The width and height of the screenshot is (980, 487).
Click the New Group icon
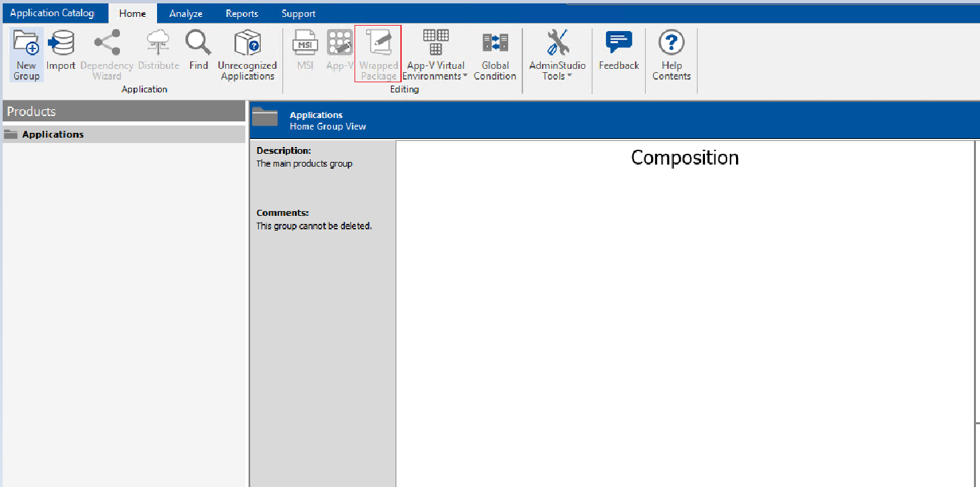(x=26, y=44)
